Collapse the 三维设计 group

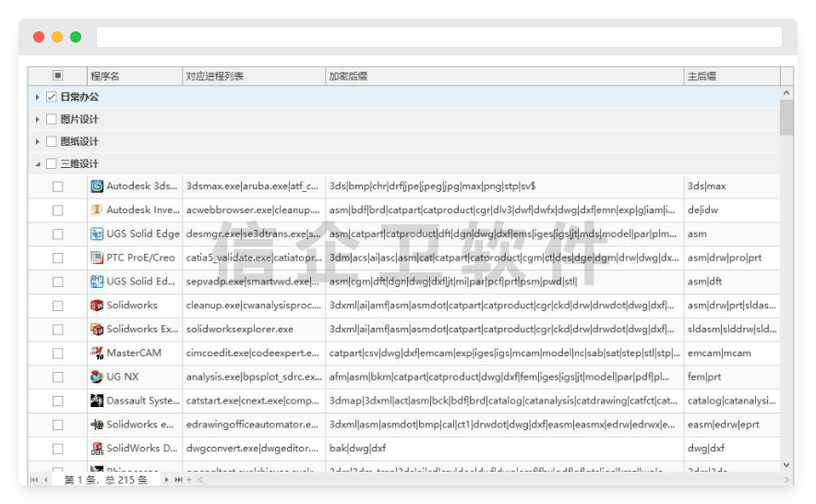tap(38, 164)
